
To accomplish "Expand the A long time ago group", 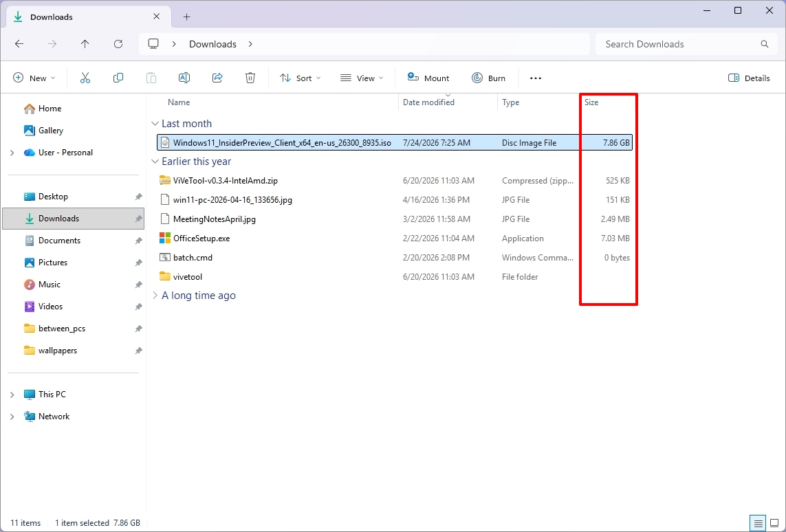I will (155, 296).
